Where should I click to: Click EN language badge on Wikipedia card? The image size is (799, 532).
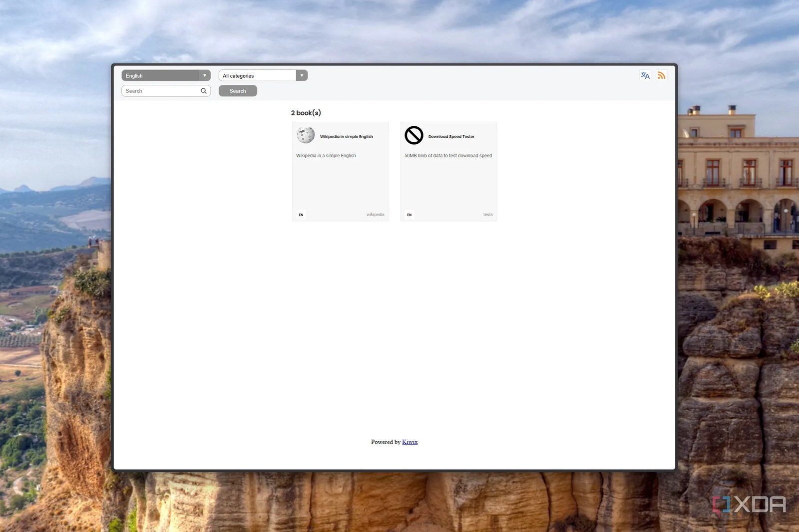pyautogui.click(x=301, y=215)
